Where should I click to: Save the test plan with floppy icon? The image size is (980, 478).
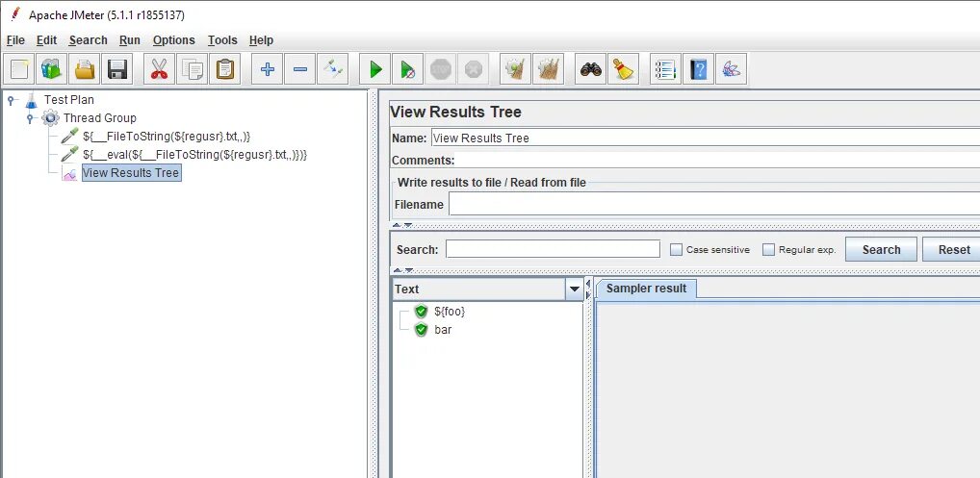coord(117,68)
